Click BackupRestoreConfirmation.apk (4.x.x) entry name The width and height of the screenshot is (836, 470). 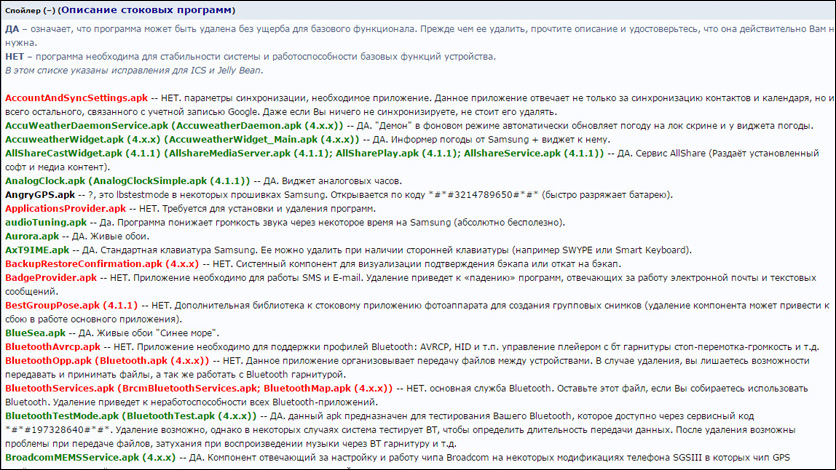[x=102, y=264]
